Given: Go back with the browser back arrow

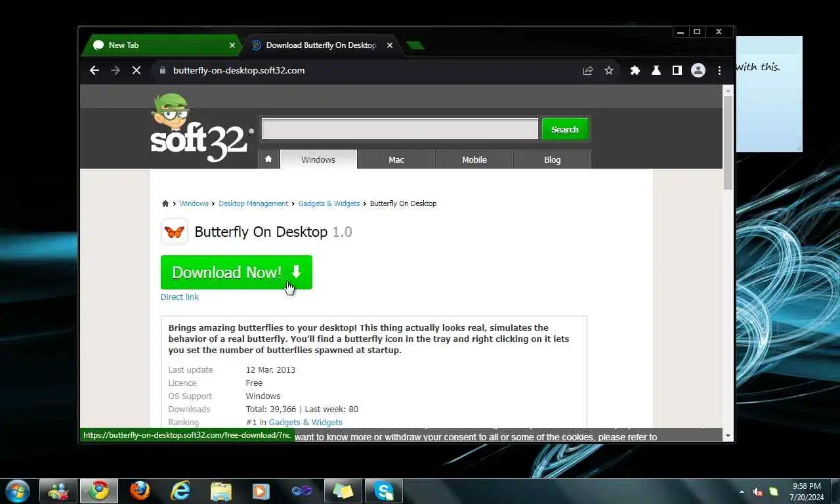Looking at the screenshot, I should pyautogui.click(x=94, y=70).
